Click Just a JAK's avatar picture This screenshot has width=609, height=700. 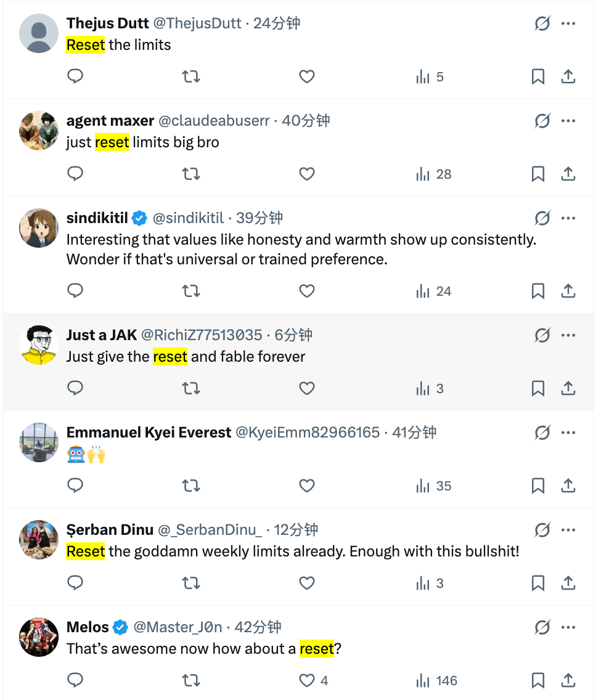(x=39, y=345)
